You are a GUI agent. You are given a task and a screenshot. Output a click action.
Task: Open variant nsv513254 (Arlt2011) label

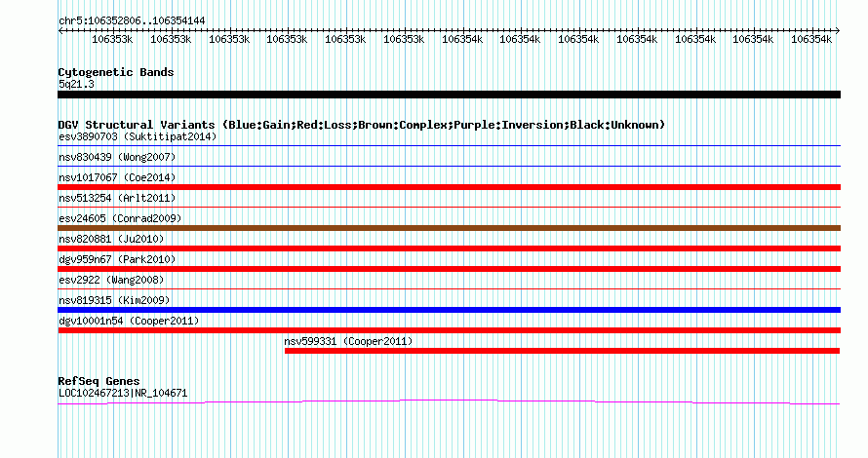tap(117, 198)
